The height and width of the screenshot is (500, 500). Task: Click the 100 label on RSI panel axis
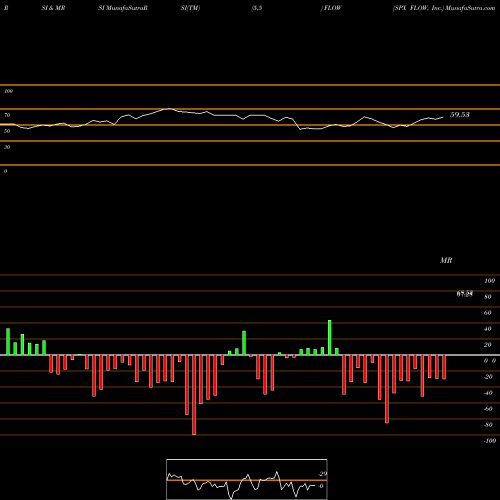click(x=8, y=91)
